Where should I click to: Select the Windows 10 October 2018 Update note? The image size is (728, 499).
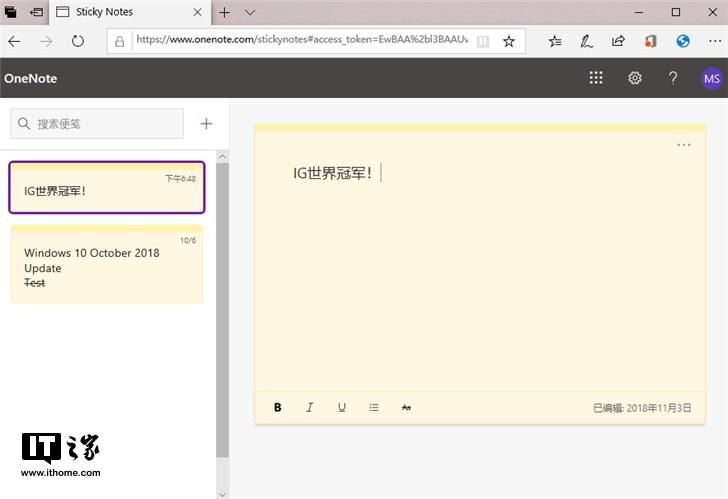click(107, 264)
